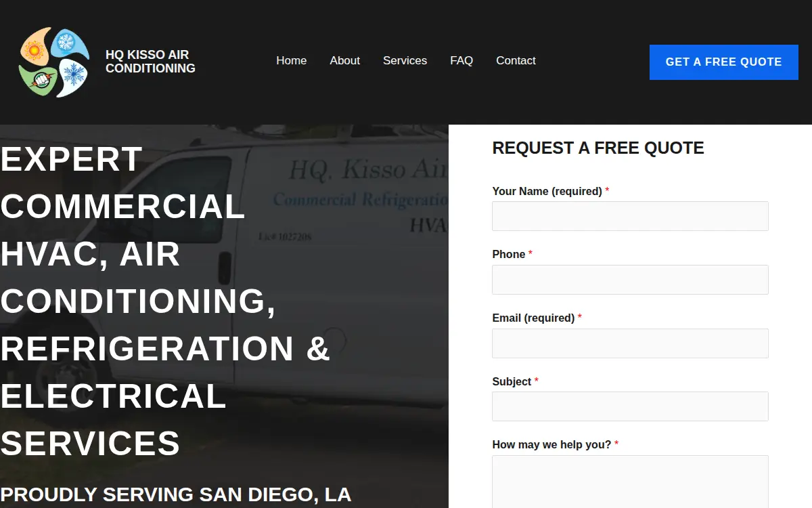Screen dimensions: 812x508
Task: Click the Email (required) label
Action: point(537,318)
